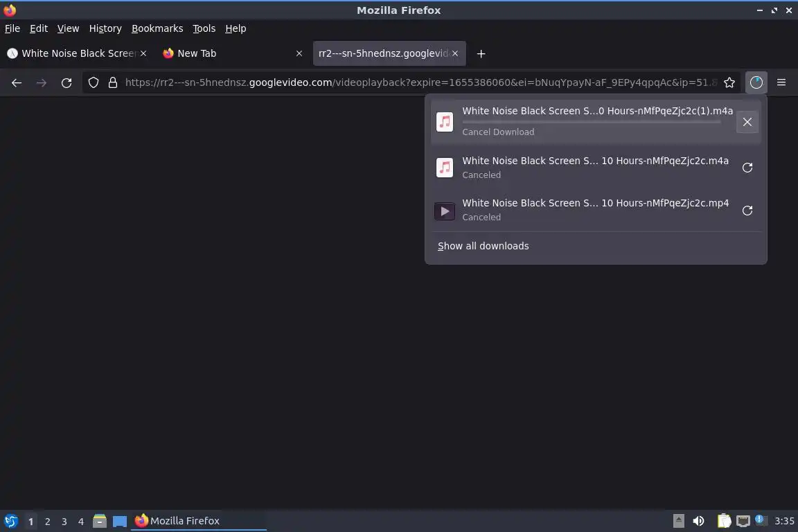Open the update notification tray icon

click(761, 520)
